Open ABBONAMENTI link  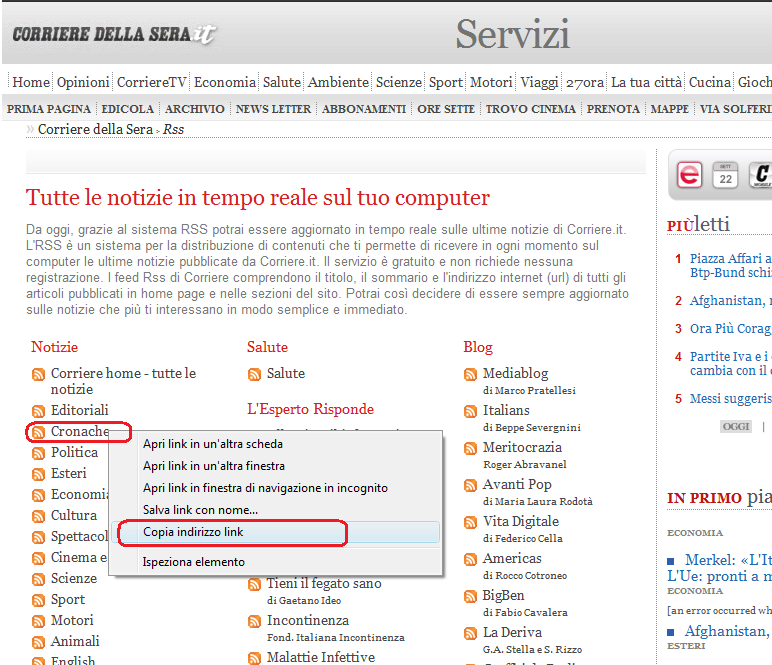(364, 109)
